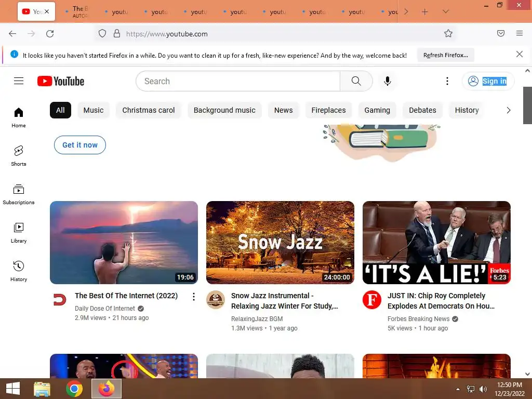532x399 pixels.
Task: Open a new tab with plus button
Action: [x=424, y=11]
